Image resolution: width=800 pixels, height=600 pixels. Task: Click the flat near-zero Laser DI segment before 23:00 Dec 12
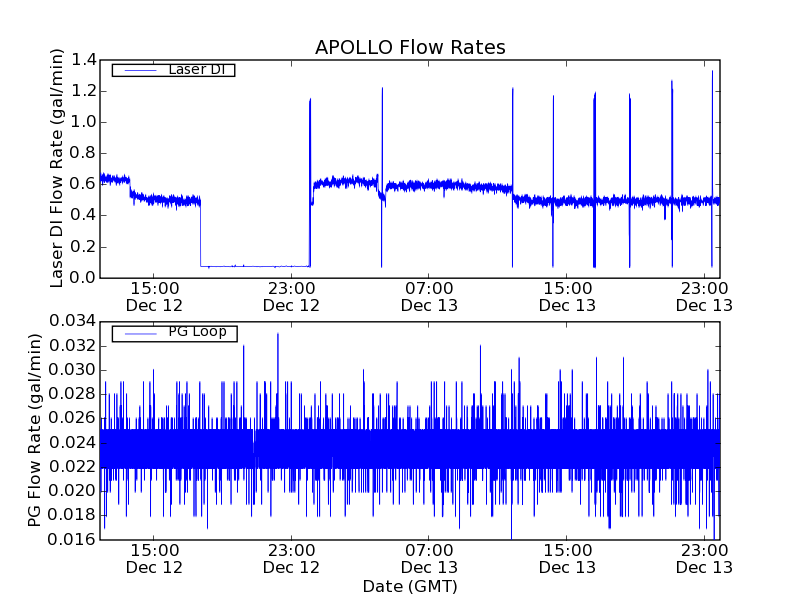coord(255,266)
